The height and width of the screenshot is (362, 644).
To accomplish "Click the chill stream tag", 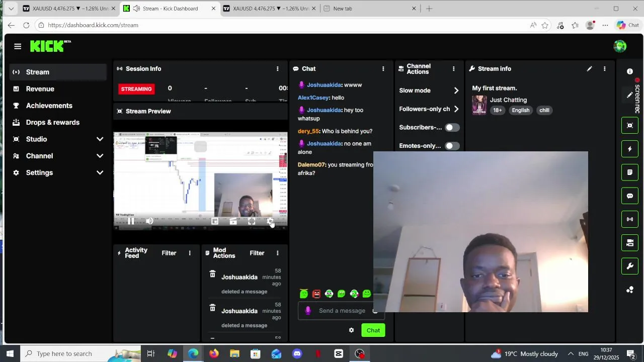I will click(544, 110).
